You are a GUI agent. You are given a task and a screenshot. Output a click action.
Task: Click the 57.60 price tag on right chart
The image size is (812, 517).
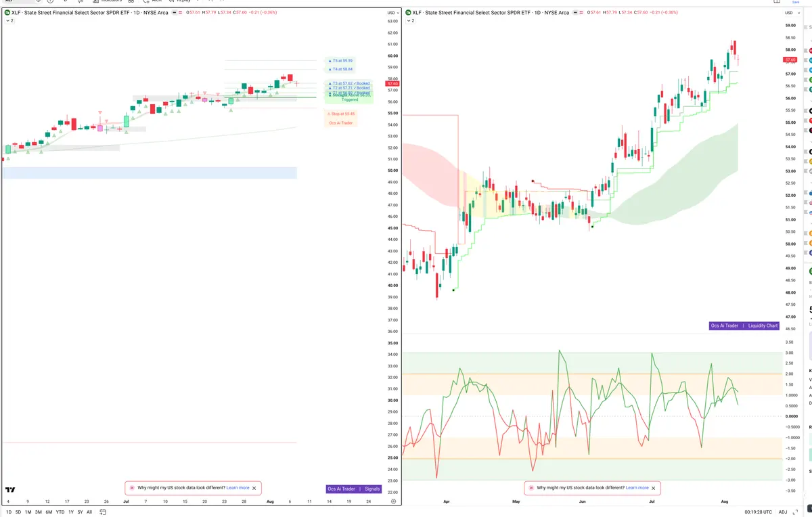click(x=790, y=61)
